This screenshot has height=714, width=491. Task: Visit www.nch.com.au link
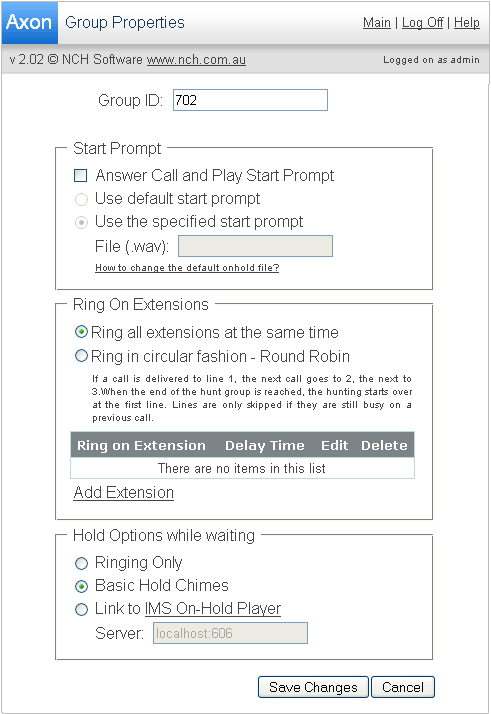[196, 60]
